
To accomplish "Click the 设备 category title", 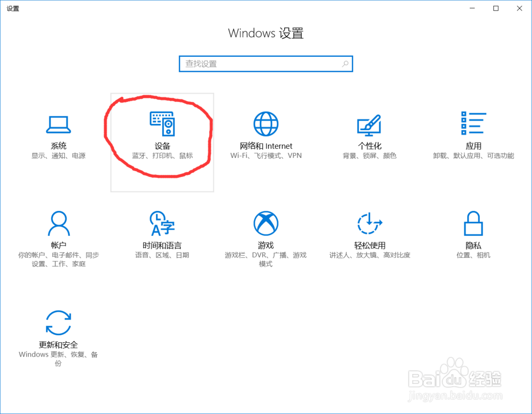I will pyautogui.click(x=162, y=146).
